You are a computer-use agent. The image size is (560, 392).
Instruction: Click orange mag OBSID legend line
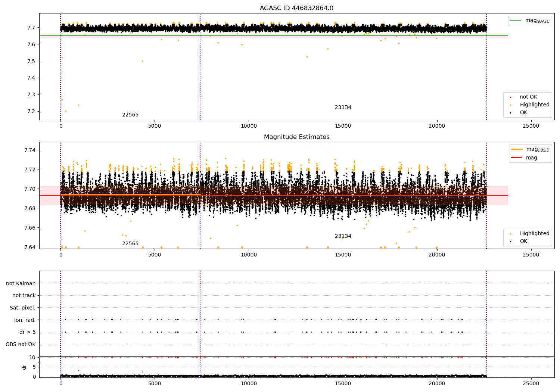(517, 149)
